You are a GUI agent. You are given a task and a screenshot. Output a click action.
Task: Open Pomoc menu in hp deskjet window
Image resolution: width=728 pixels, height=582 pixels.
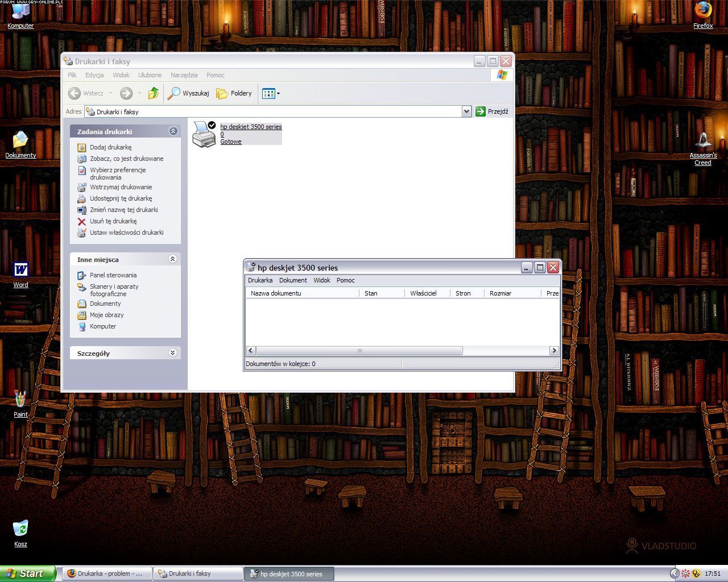pyautogui.click(x=346, y=280)
